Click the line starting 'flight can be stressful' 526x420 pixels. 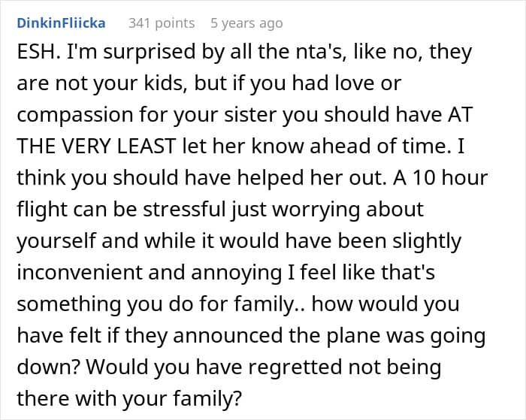(220, 210)
